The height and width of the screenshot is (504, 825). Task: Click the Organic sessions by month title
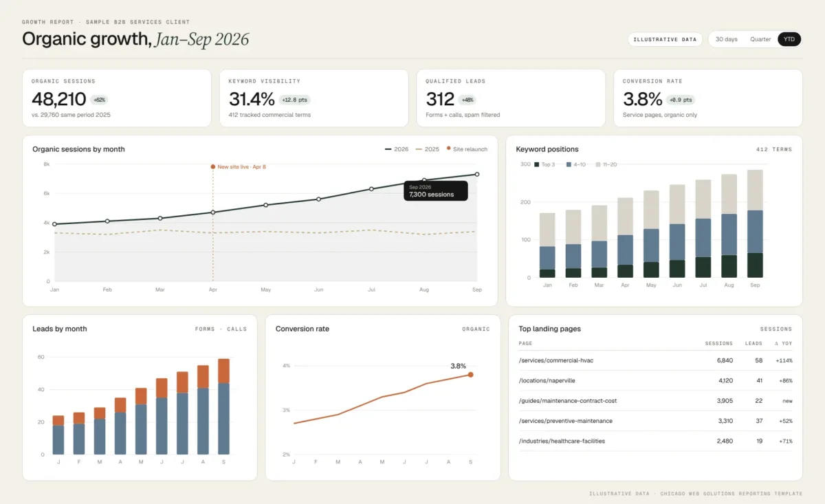pos(78,149)
